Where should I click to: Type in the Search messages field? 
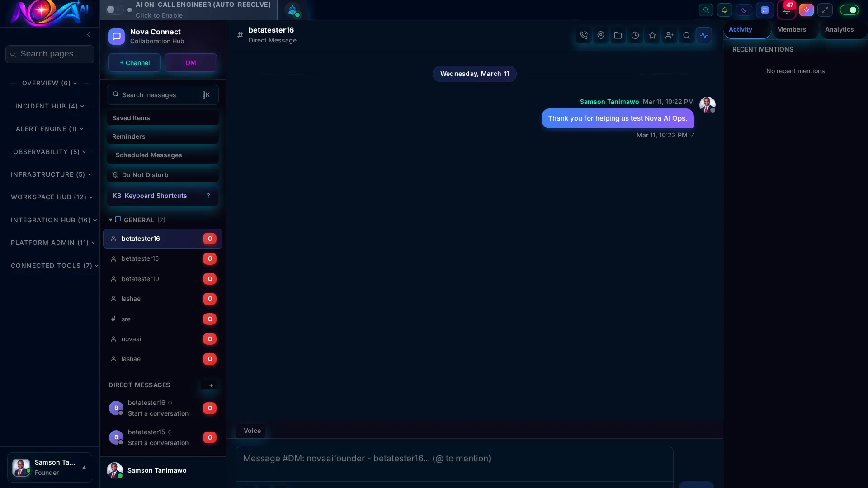tap(156, 95)
